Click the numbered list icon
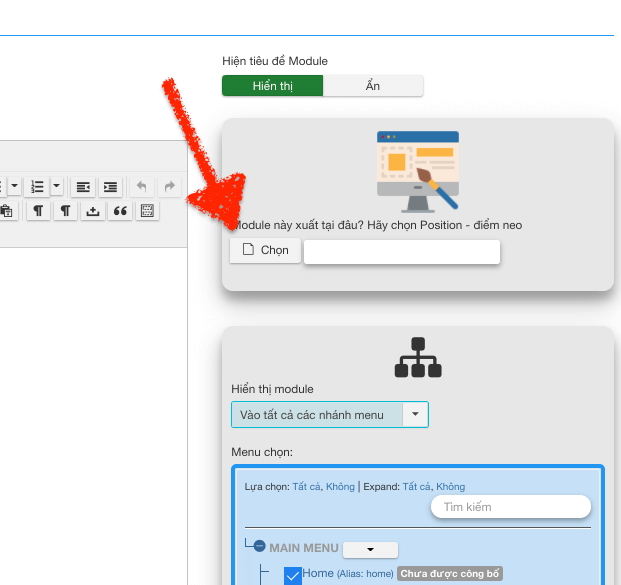Viewport: 621px width, 585px height. pos(37,187)
